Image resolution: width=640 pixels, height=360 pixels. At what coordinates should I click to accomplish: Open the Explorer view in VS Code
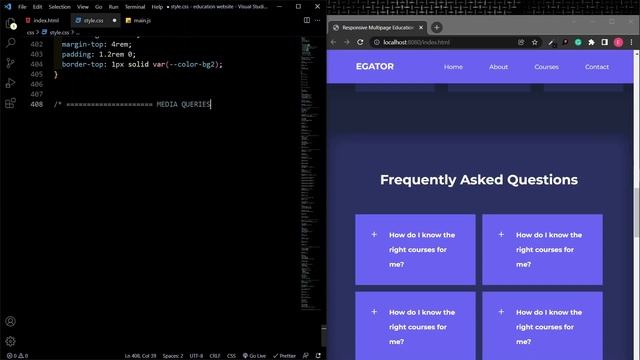click(x=11, y=23)
